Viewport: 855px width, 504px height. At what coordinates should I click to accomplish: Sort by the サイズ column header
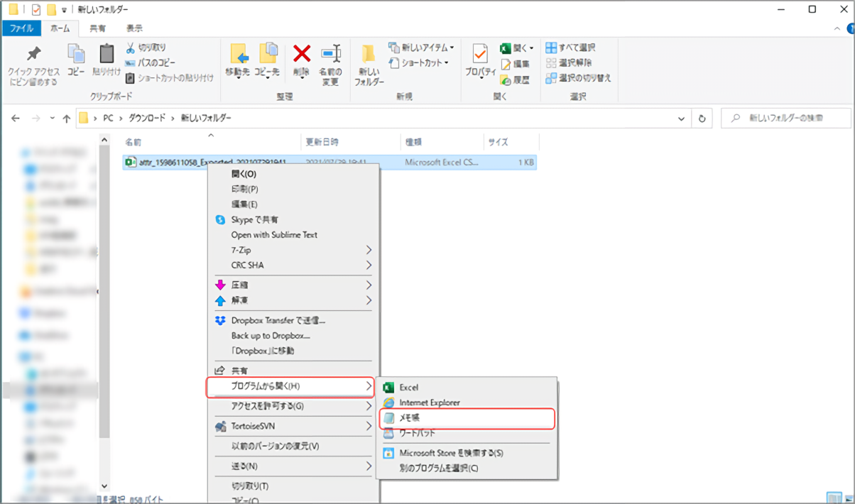(x=498, y=142)
